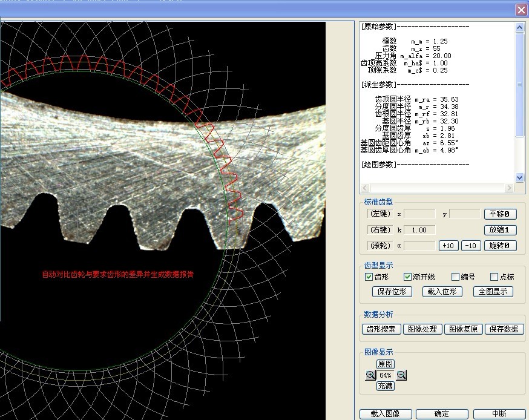529x420 pixels.
Task: Open 图像处理 function
Action: [422, 329]
